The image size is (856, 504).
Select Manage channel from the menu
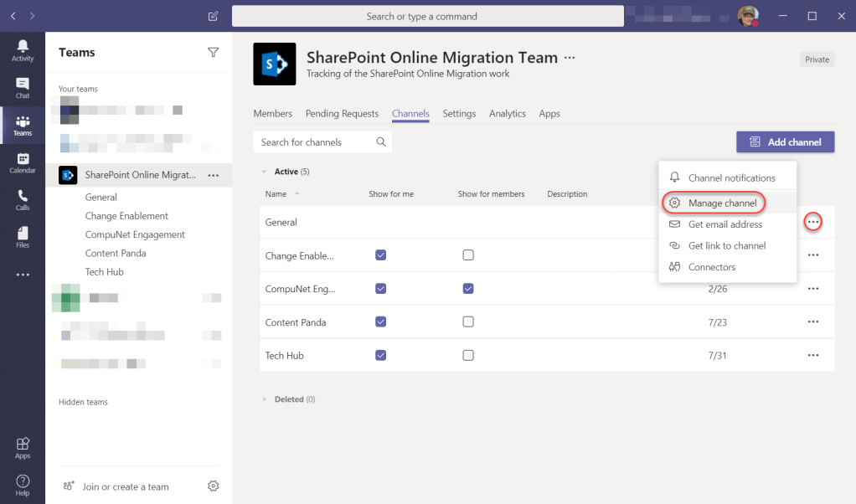722,203
